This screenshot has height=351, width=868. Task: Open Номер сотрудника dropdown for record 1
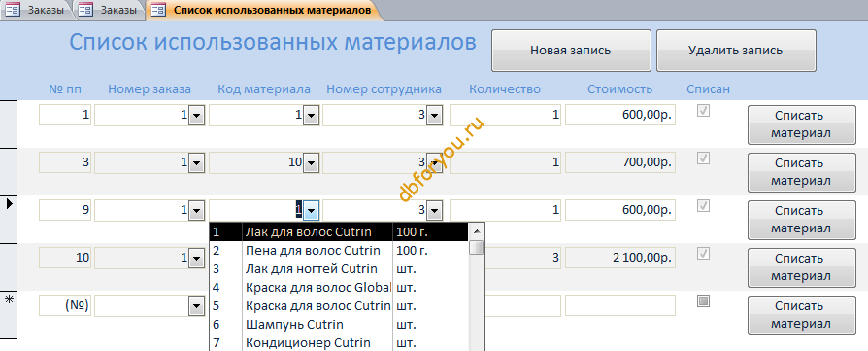click(434, 116)
